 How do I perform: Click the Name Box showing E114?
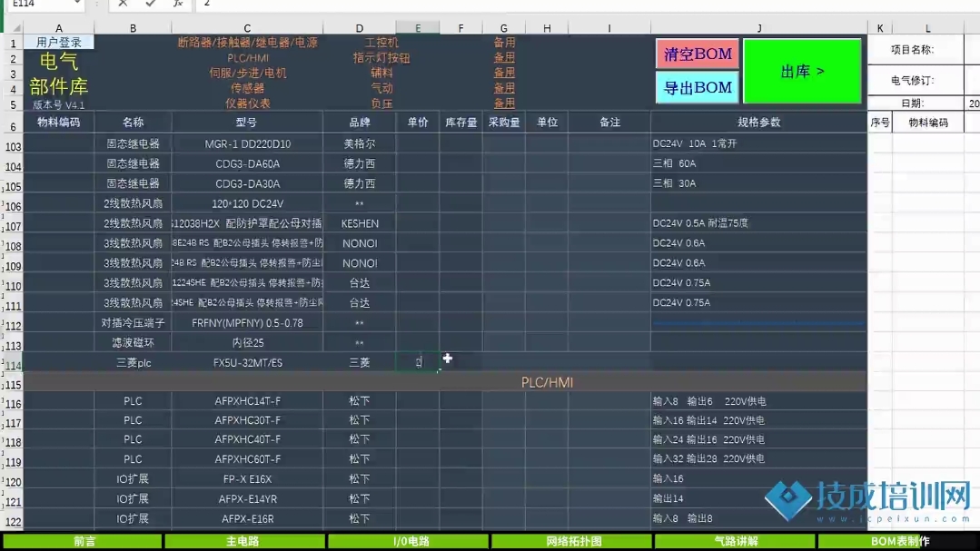tap(39, 4)
